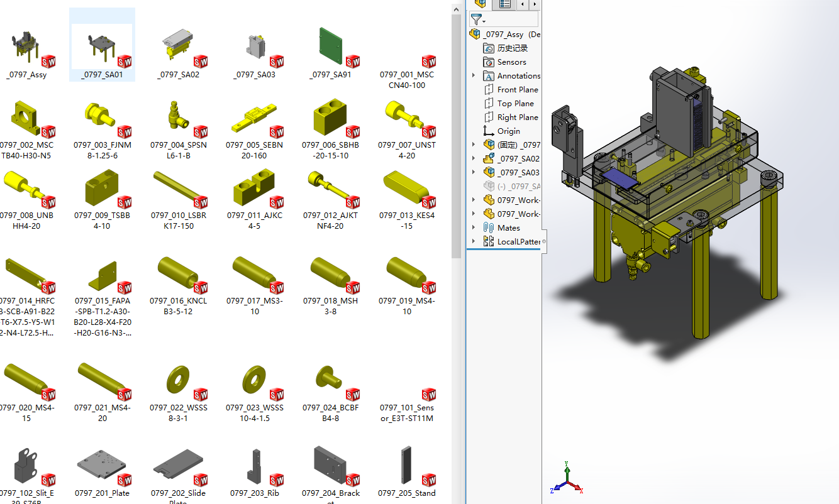Switch to the PropertyManager tab
The height and width of the screenshot is (504, 839).
(505, 4)
